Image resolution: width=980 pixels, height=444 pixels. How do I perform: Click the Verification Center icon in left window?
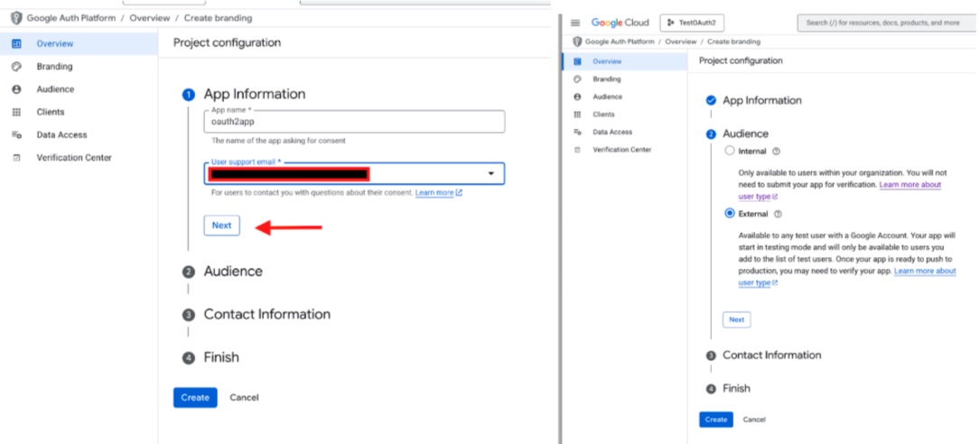pyautogui.click(x=17, y=158)
